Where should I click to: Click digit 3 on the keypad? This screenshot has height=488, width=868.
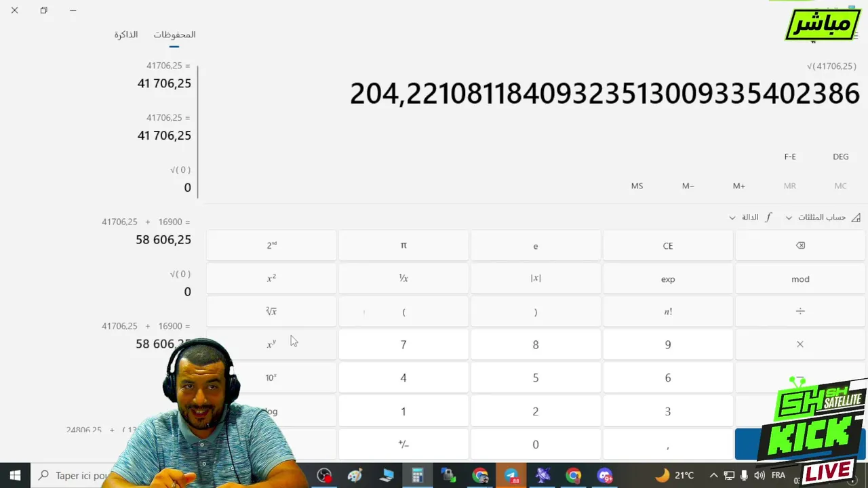(x=668, y=411)
